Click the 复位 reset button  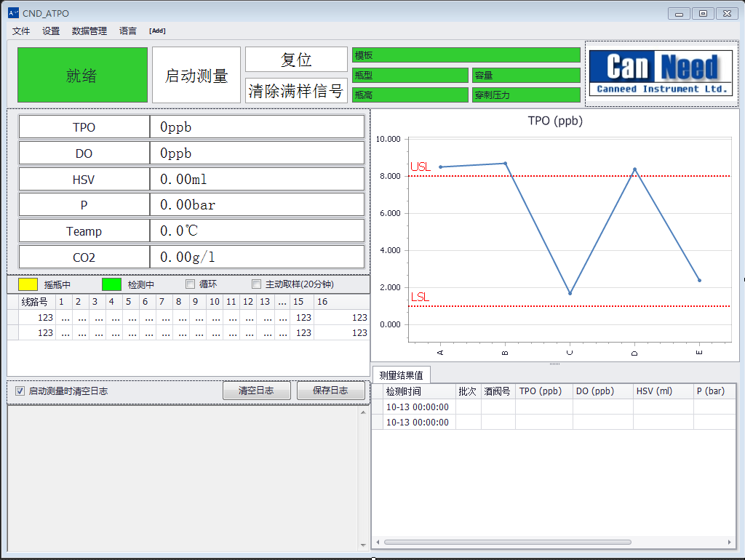[x=296, y=60]
